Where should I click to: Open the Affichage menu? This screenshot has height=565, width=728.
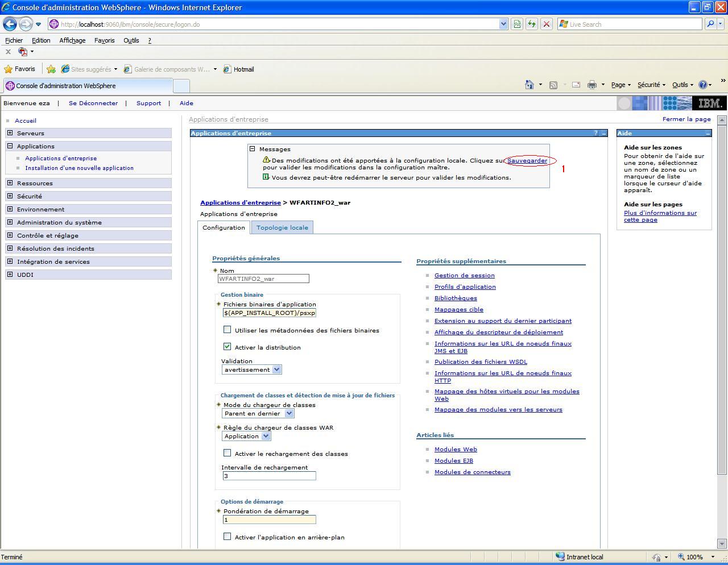[x=72, y=40]
